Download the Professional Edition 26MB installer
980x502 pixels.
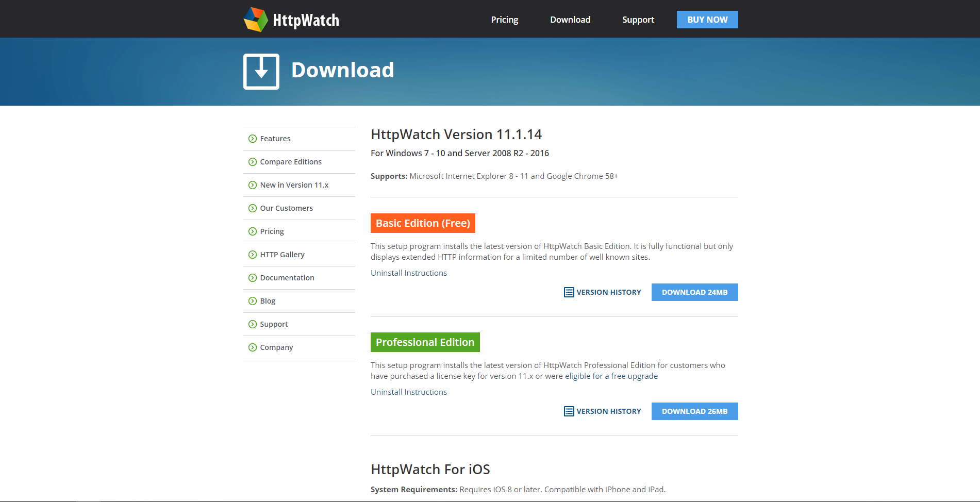click(x=695, y=411)
